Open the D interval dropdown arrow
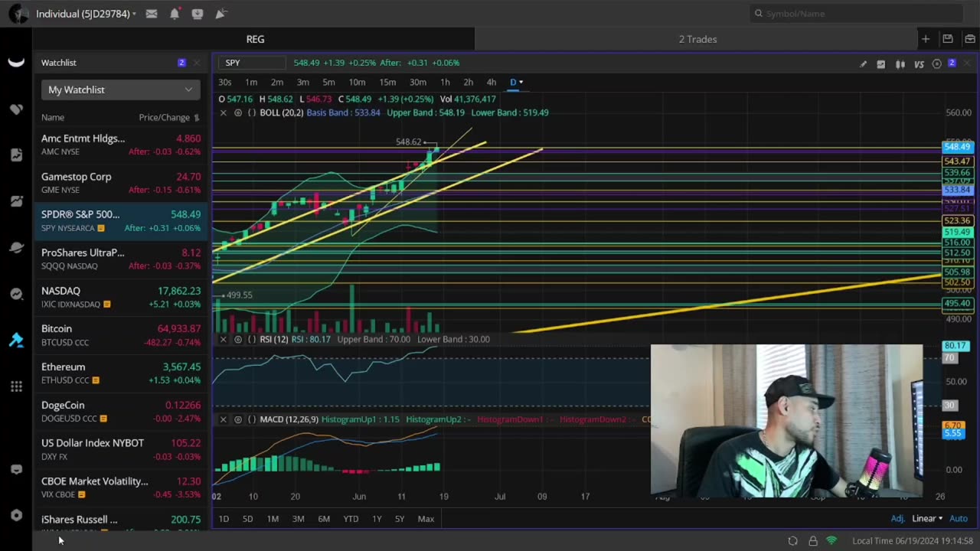 click(x=521, y=82)
